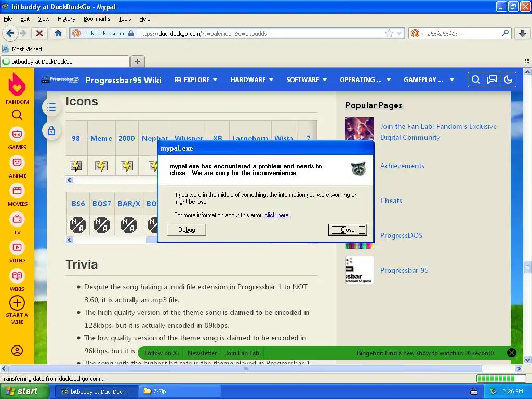Click the Join Fan Lab banner button
Screen dimensions: 532x399
[x=242, y=353]
